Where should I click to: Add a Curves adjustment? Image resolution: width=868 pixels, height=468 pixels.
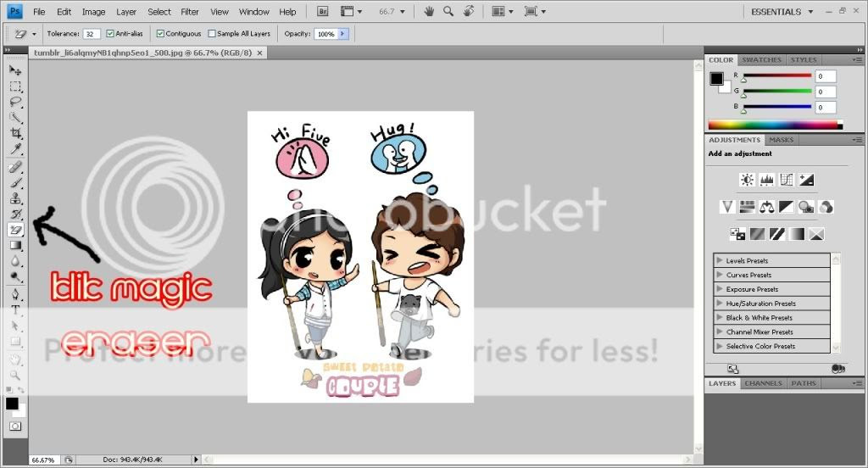pos(787,180)
